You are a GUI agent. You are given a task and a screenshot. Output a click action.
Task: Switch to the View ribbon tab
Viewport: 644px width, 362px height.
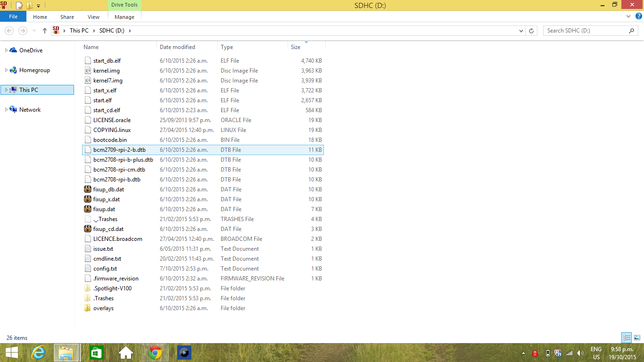93,17
